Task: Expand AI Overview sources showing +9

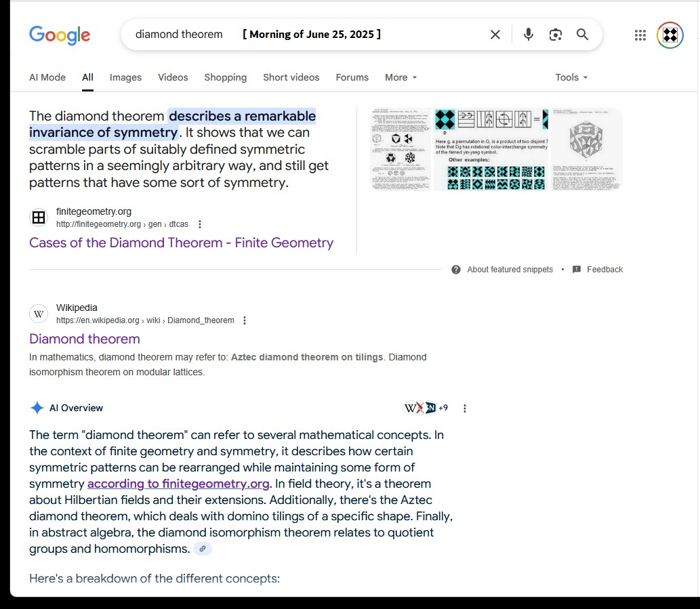Action: click(426, 408)
